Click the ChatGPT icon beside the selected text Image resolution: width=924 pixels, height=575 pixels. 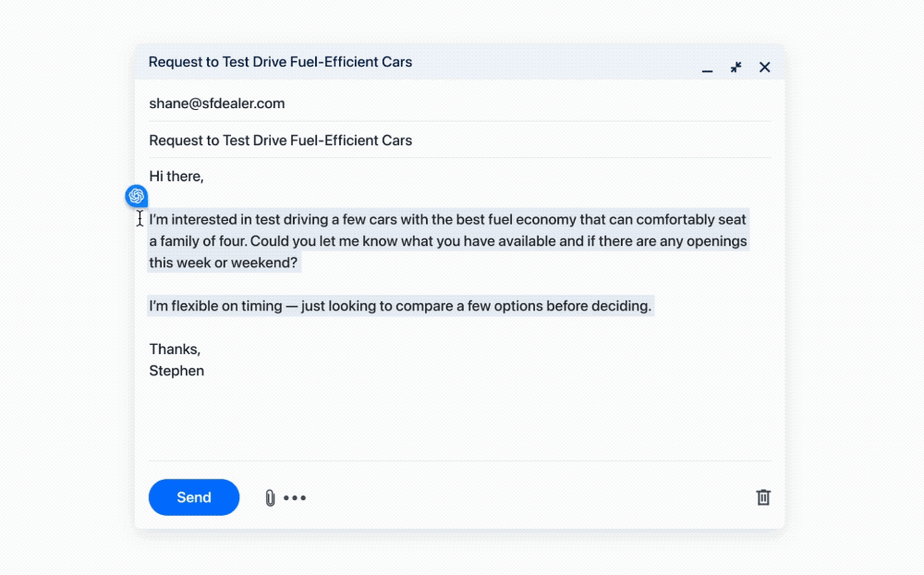click(x=137, y=196)
